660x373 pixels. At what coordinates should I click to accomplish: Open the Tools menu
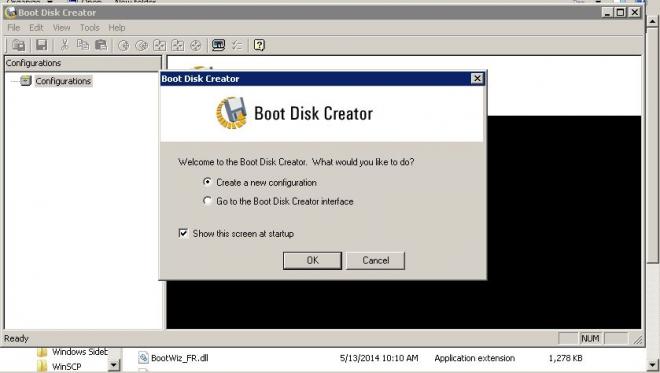tap(90, 28)
